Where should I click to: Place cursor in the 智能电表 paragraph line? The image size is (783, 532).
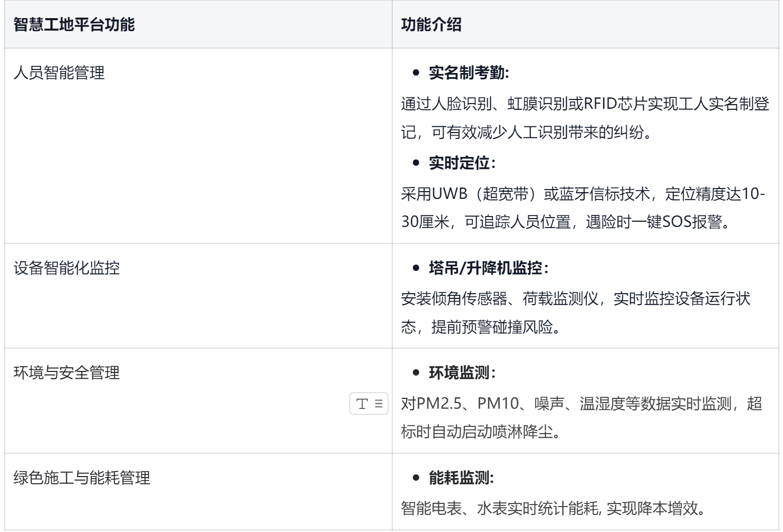tap(553, 508)
